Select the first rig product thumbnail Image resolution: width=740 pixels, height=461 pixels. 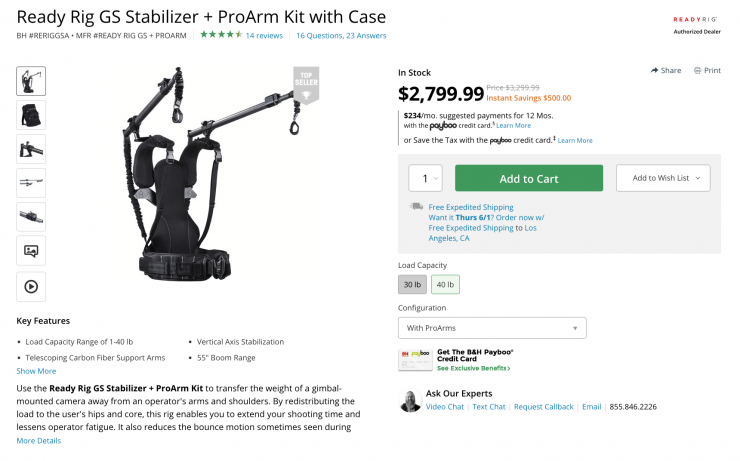point(31,81)
